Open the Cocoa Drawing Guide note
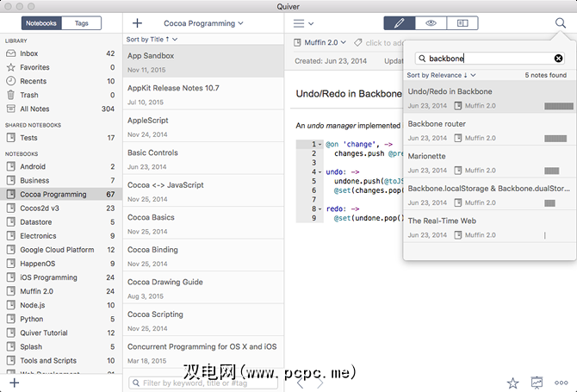Viewport: 577px width, 392px height. (x=203, y=289)
